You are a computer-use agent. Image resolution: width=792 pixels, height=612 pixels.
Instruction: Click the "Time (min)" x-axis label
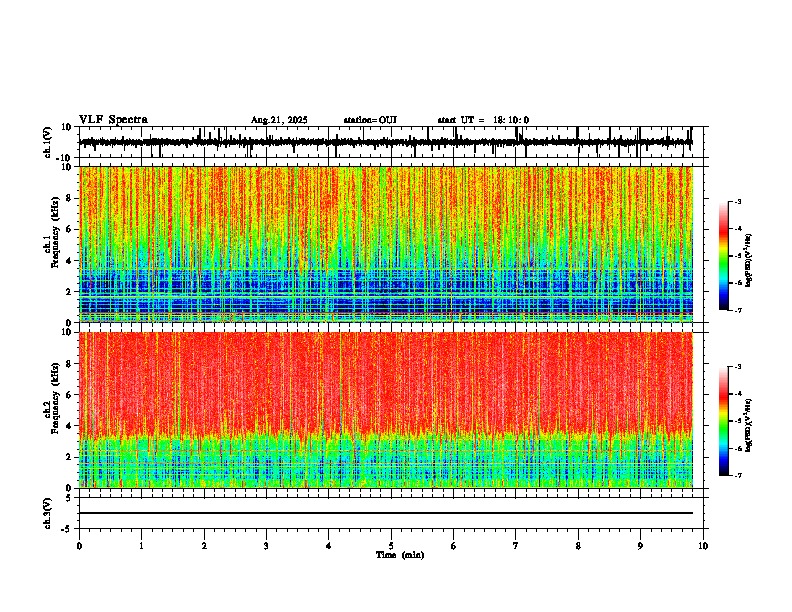(400, 555)
